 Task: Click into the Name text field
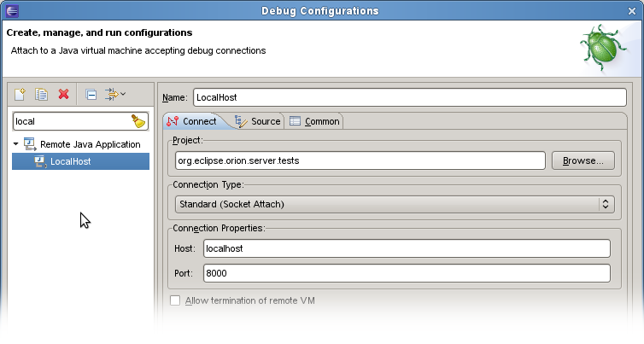point(410,97)
